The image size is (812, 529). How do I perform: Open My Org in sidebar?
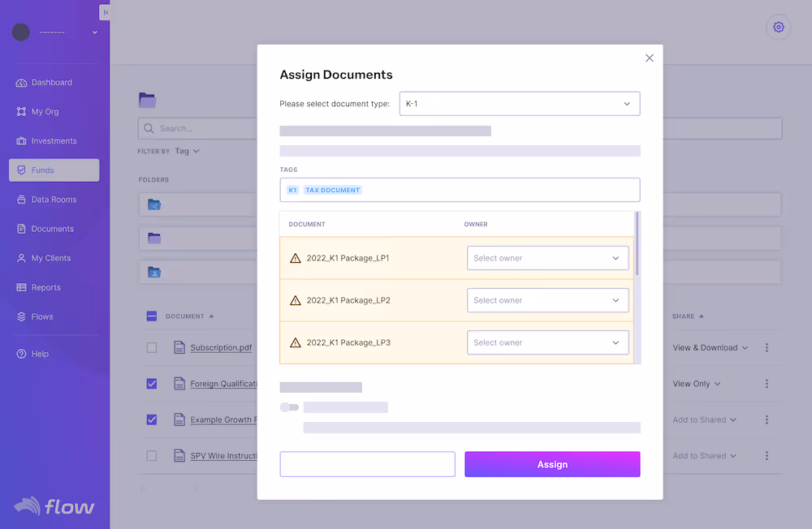[x=37, y=111]
